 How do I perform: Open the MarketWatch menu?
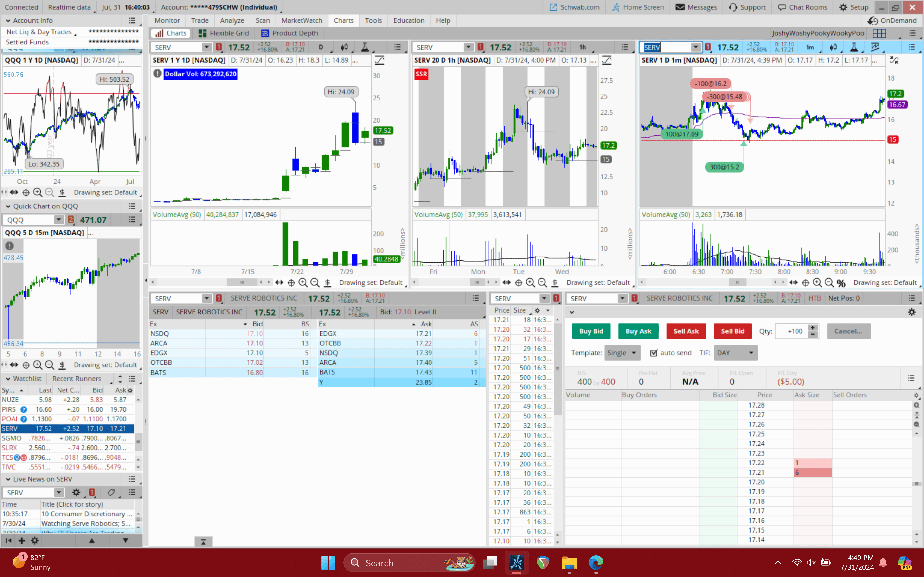point(302,20)
